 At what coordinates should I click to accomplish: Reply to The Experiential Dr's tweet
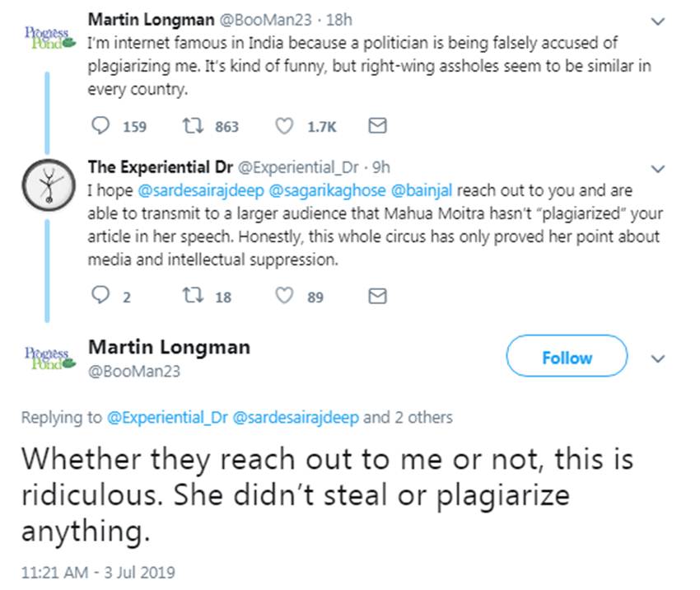click(x=100, y=297)
